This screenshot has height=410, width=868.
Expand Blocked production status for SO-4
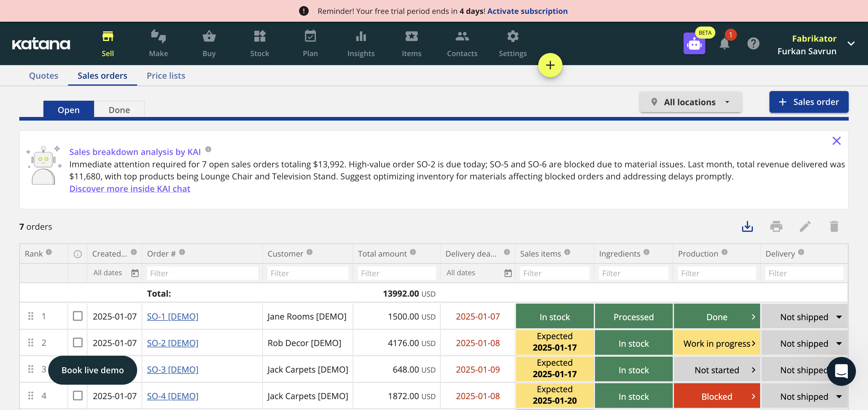[753, 396]
